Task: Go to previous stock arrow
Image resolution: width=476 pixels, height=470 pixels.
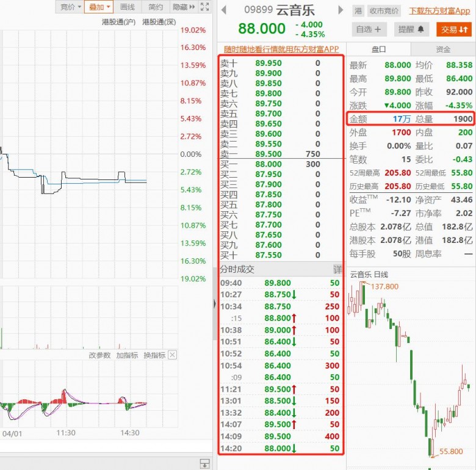Action: click(224, 10)
